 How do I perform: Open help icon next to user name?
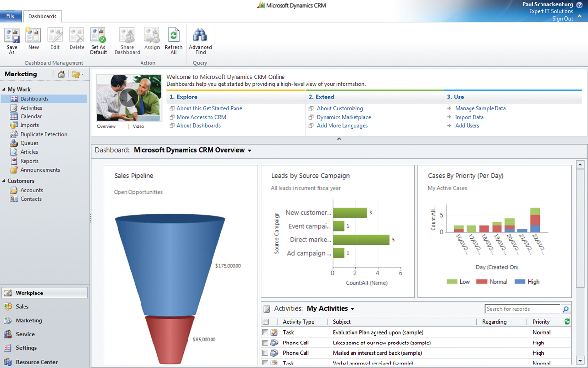[x=580, y=4]
